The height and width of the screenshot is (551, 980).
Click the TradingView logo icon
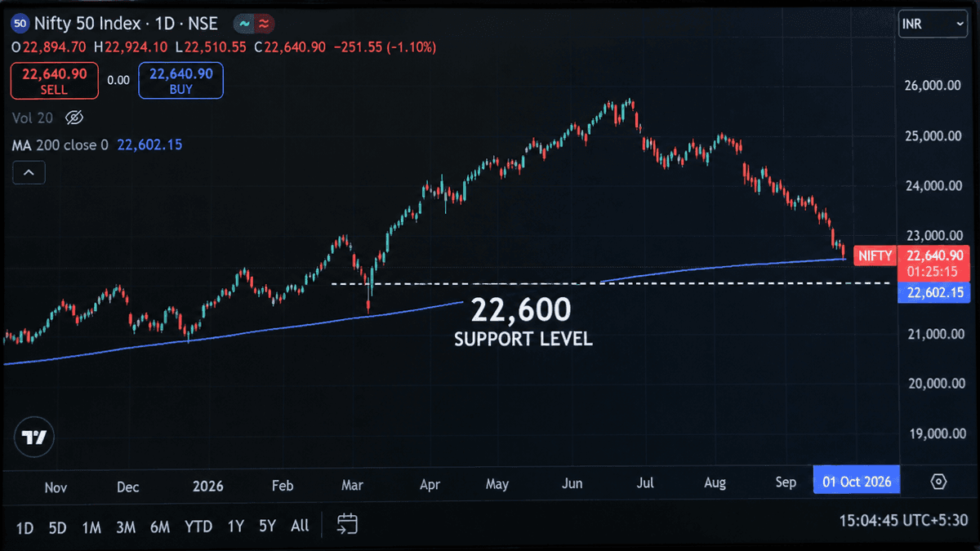pos(33,438)
